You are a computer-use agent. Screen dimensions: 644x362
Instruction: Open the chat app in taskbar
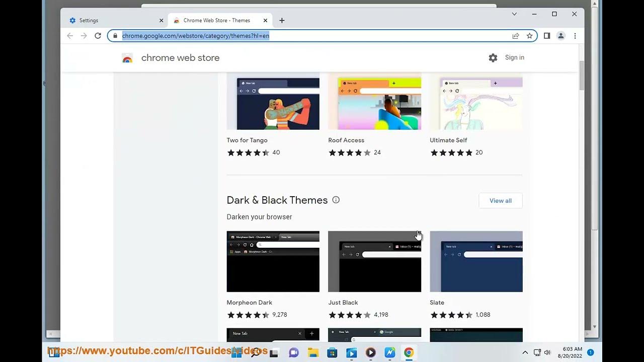click(294, 352)
